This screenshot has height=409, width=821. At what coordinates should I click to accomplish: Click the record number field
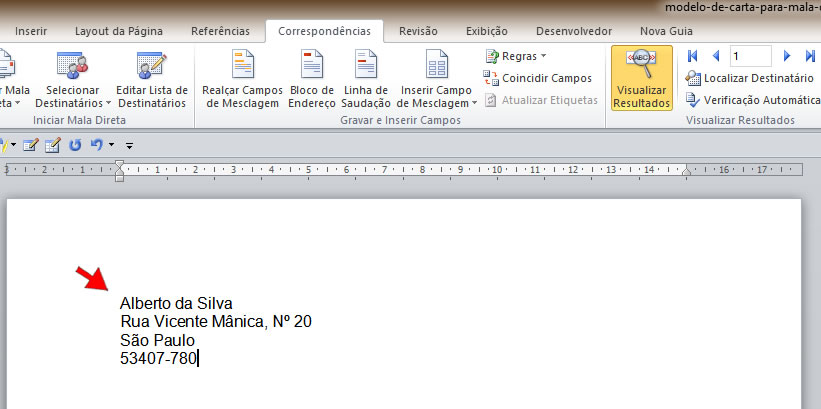point(750,56)
